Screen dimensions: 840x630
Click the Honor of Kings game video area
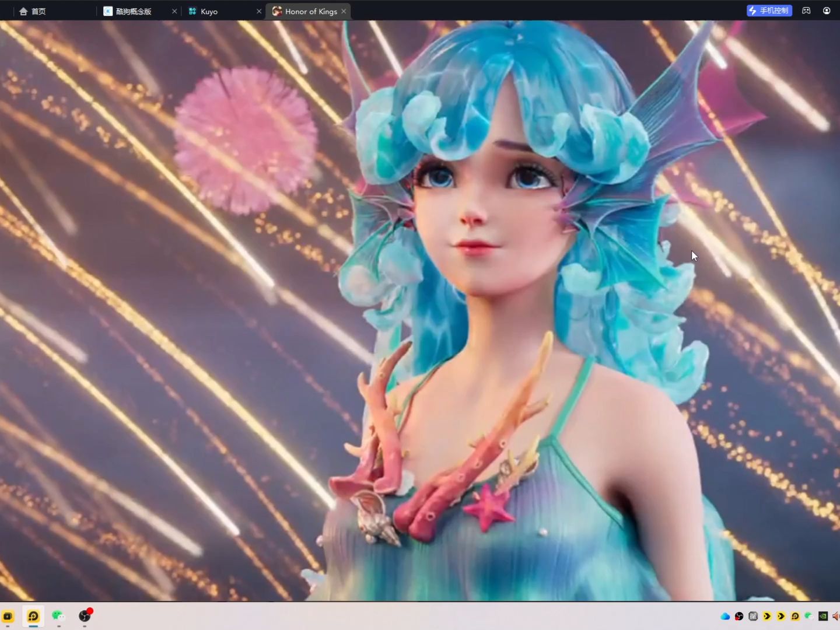point(420,311)
